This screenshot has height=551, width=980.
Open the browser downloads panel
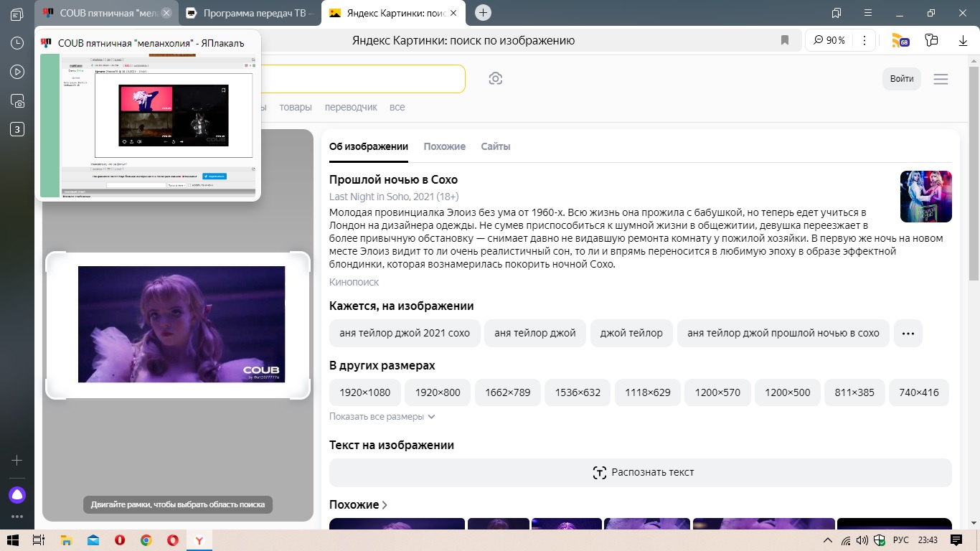click(963, 41)
